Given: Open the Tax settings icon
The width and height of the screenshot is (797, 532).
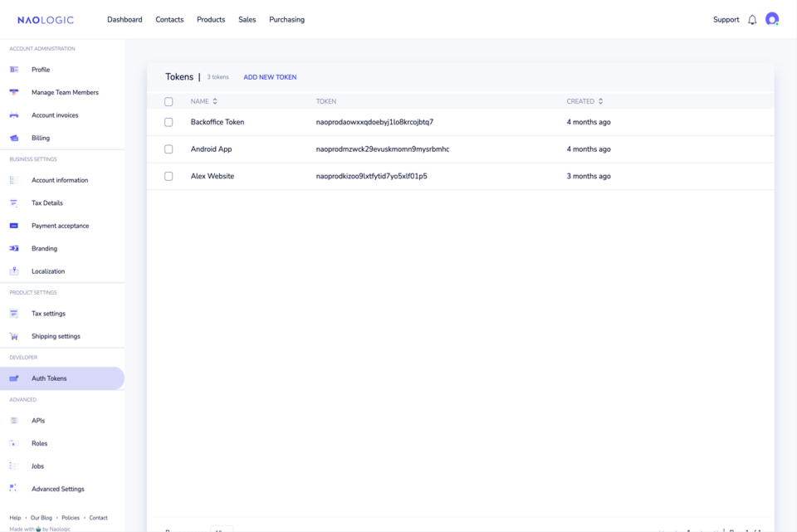Looking at the screenshot, I should point(14,314).
